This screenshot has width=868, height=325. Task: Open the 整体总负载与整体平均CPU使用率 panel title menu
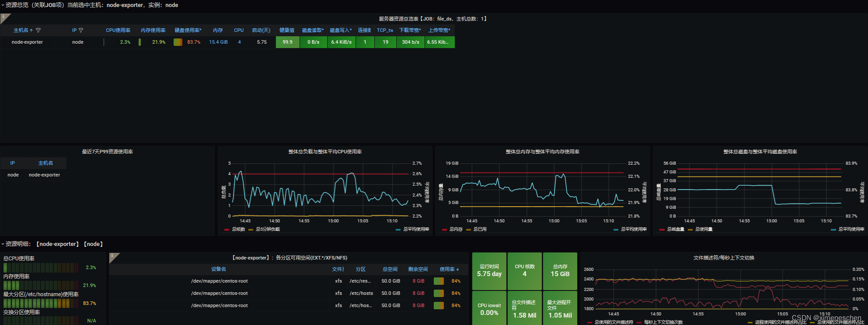(x=325, y=152)
